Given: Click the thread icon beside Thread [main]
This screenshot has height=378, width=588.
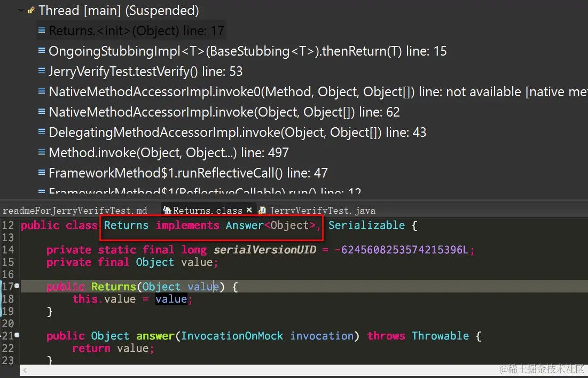Looking at the screenshot, I should [31, 11].
